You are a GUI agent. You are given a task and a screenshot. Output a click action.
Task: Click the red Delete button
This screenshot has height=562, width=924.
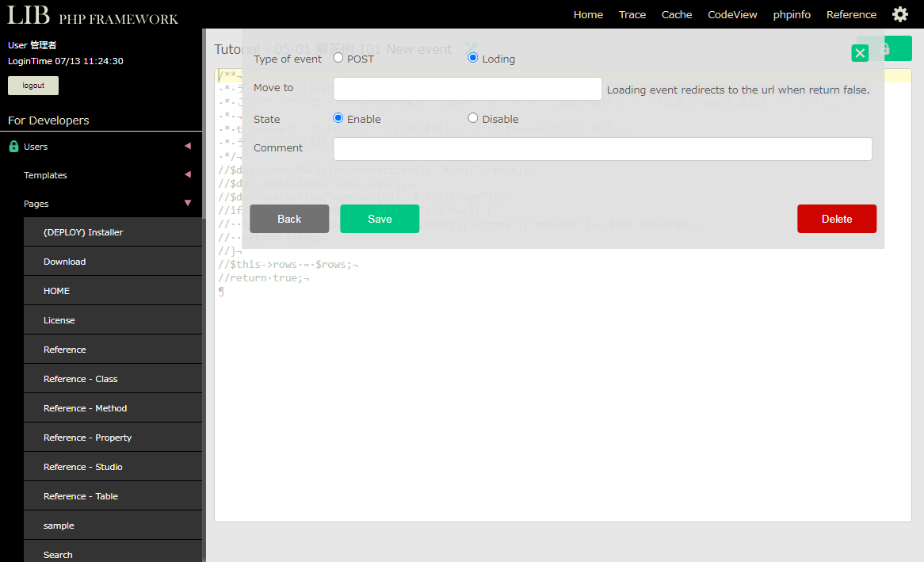click(x=836, y=219)
